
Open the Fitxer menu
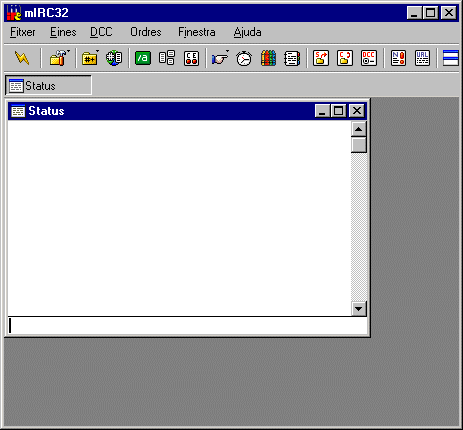tap(23, 32)
